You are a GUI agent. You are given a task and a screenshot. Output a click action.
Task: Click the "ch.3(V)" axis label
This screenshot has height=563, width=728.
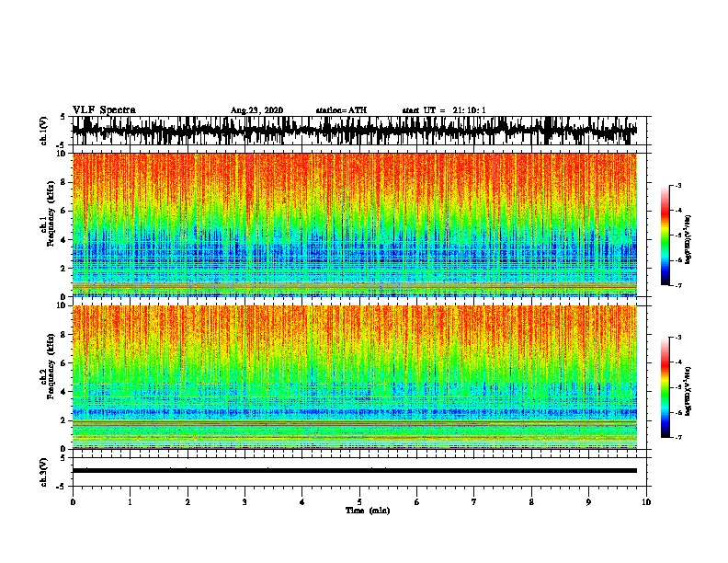coord(44,472)
